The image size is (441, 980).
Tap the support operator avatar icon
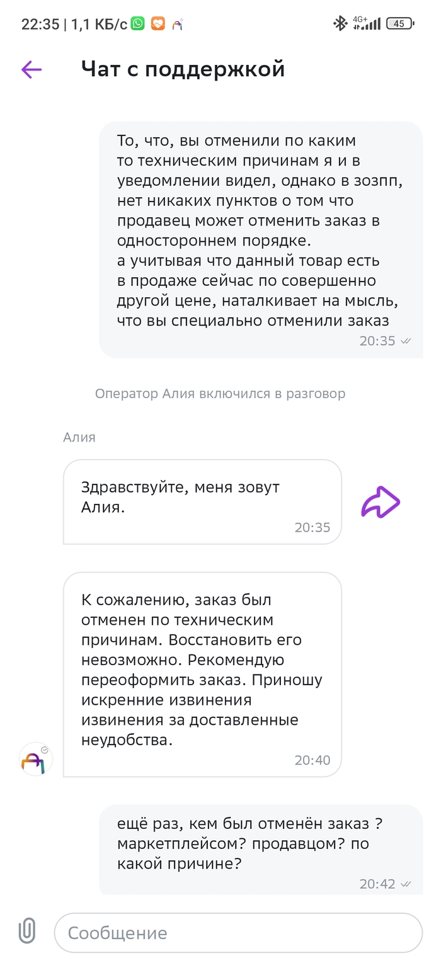pos(35,760)
